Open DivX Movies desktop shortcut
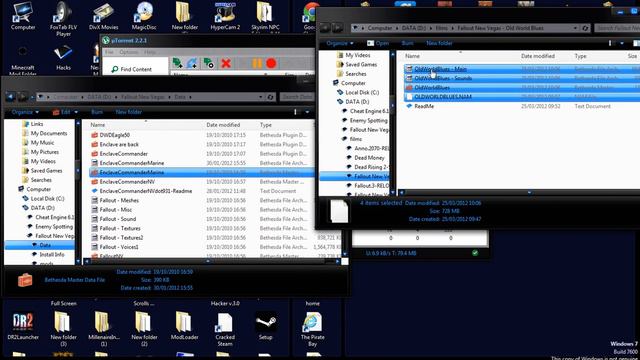This screenshot has height=360, width=640. [103, 16]
